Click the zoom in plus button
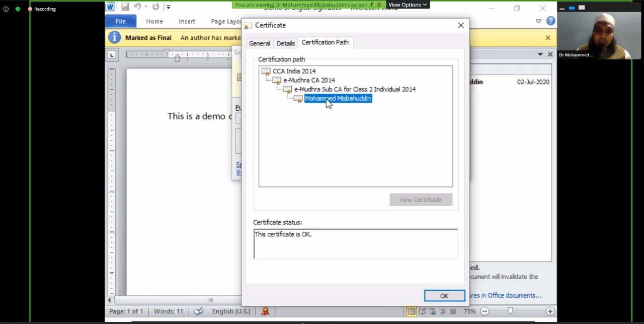 (550, 311)
